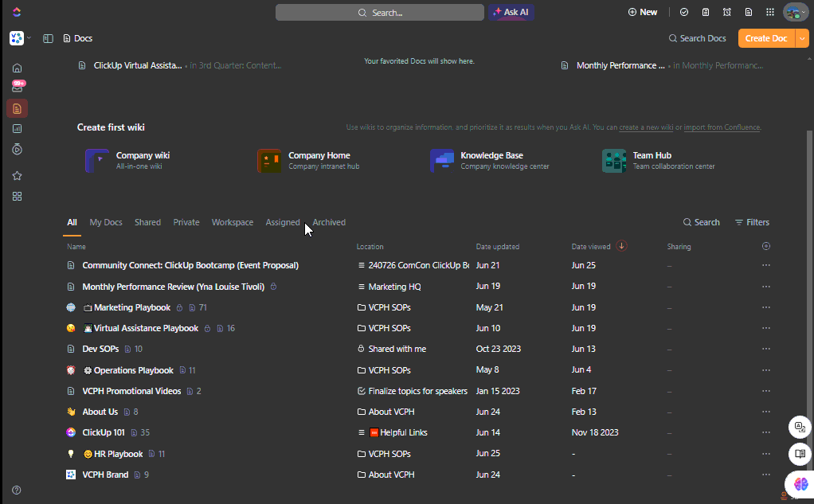Open the more options for the Dev SOPs row

point(766,349)
